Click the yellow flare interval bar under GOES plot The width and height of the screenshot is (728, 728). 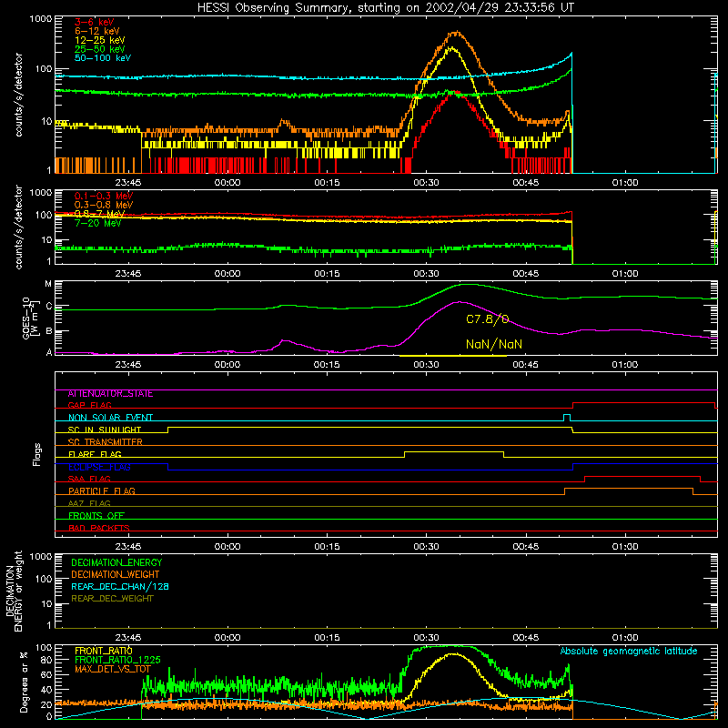(x=453, y=356)
